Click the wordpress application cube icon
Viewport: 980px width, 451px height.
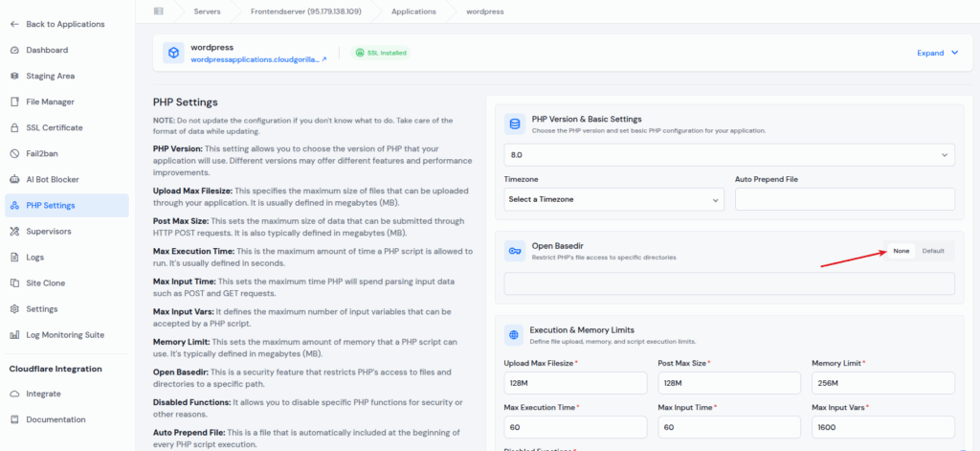[x=174, y=54]
